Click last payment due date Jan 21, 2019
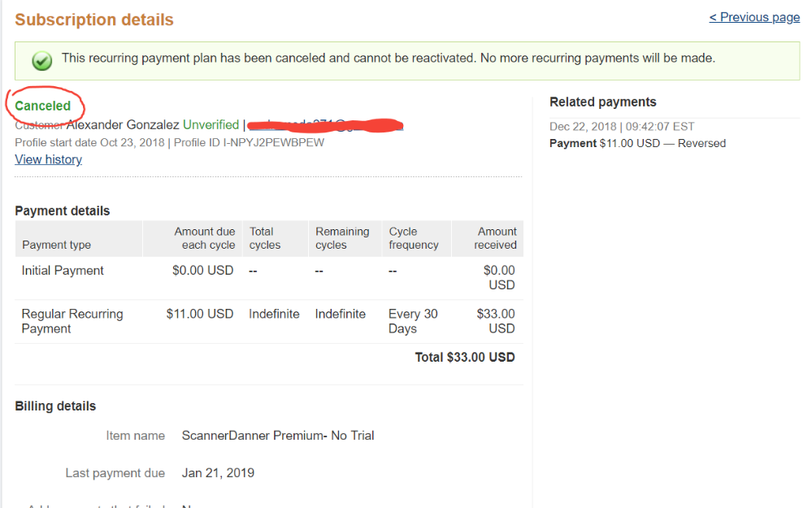Screen dimensions: 812x508 pos(218,473)
